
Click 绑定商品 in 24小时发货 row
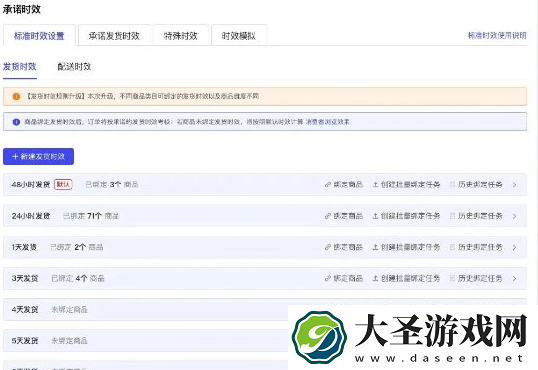click(344, 216)
